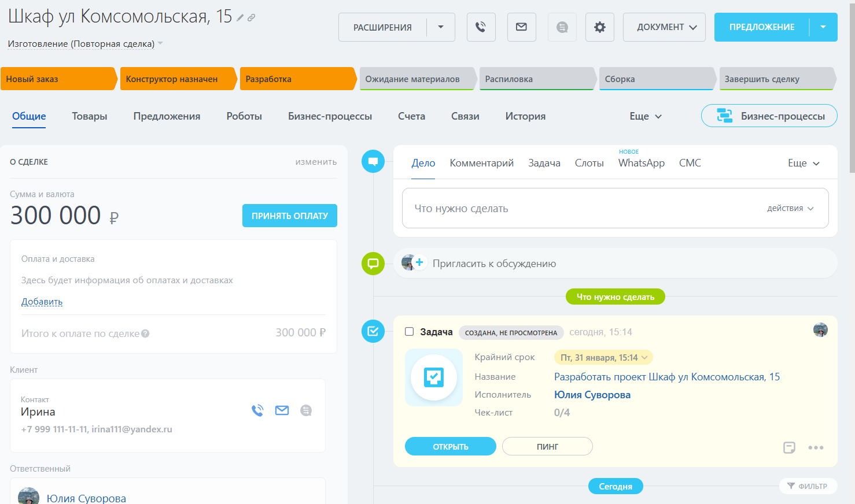The height and width of the screenshot is (504, 855).
Task: Open the settings gear icon
Action: pos(599,27)
